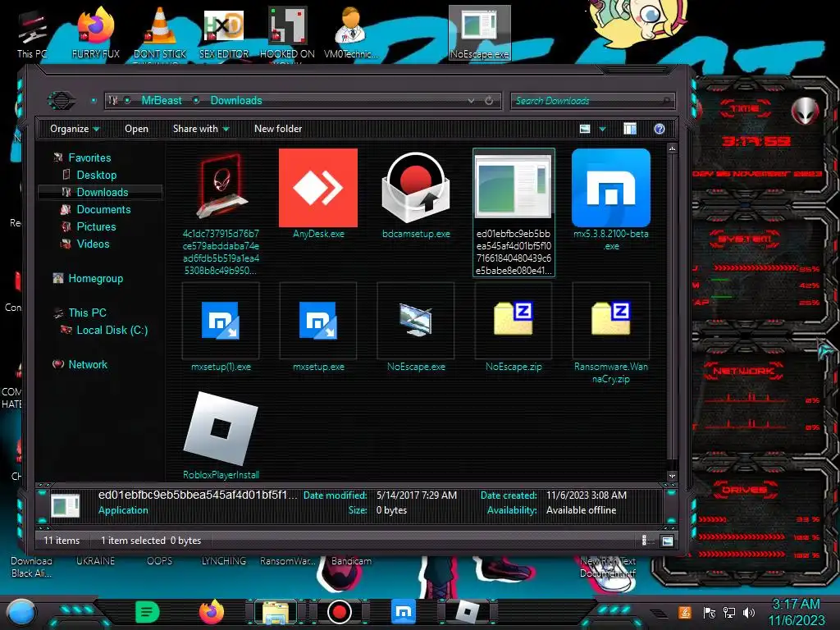Screen dimensions: 840x630
Task: Click the volume speaker tray icon
Action: pyautogui.click(x=749, y=612)
